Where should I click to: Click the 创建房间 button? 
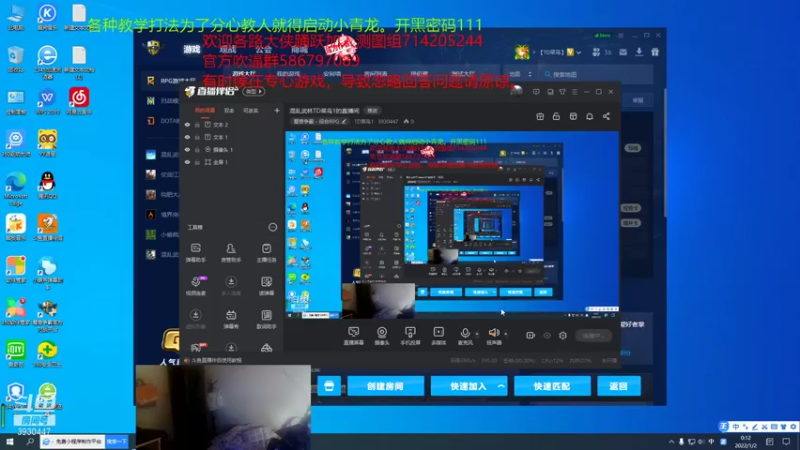point(385,386)
